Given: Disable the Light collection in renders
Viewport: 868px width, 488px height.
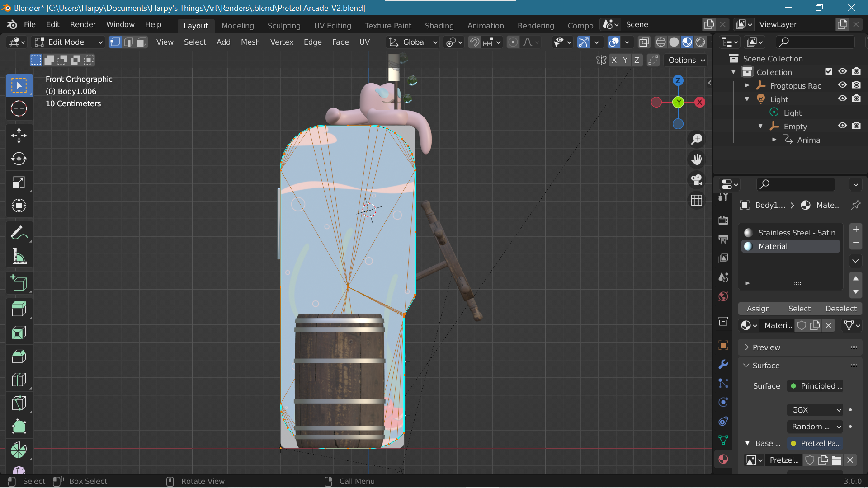Looking at the screenshot, I should click(x=856, y=99).
